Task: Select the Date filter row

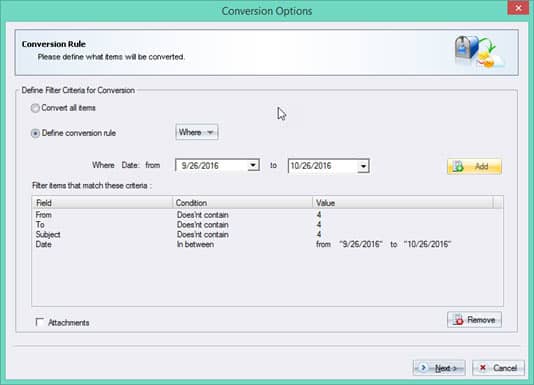Action: [267, 244]
